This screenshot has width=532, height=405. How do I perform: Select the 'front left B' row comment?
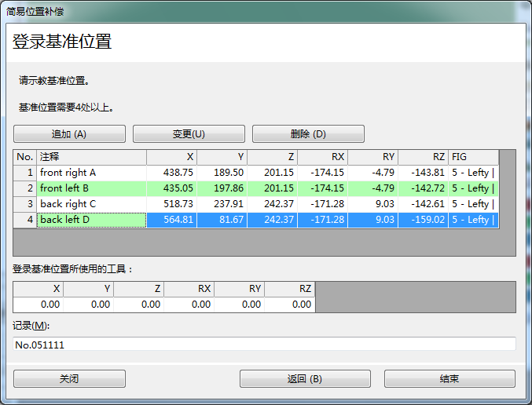91,188
